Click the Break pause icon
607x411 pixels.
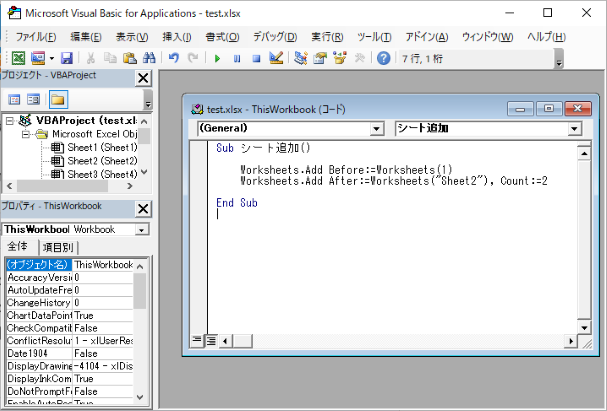[x=237, y=59]
